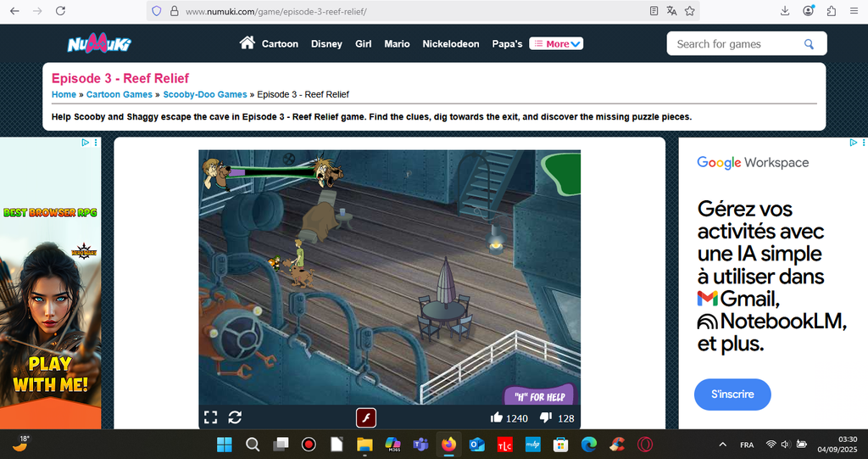The image size is (868, 459).
Task: Open ad choices icon on right ad
Action: pyautogui.click(x=853, y=143)
